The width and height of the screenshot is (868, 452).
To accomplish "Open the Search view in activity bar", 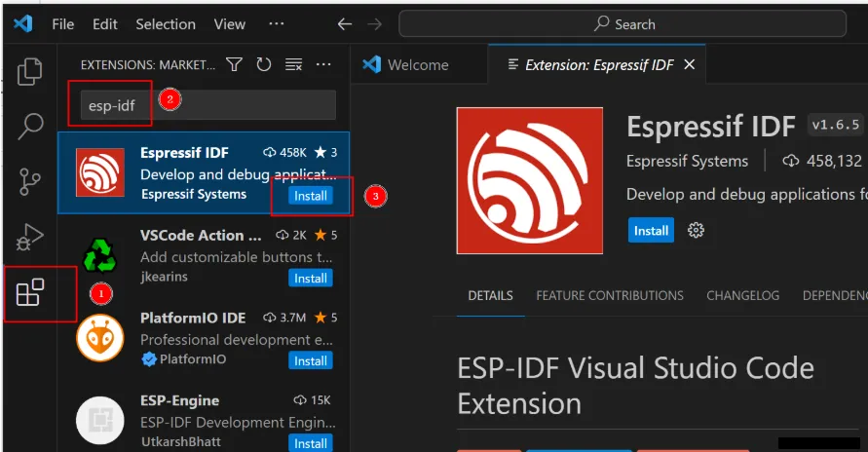I will (31, 126).
